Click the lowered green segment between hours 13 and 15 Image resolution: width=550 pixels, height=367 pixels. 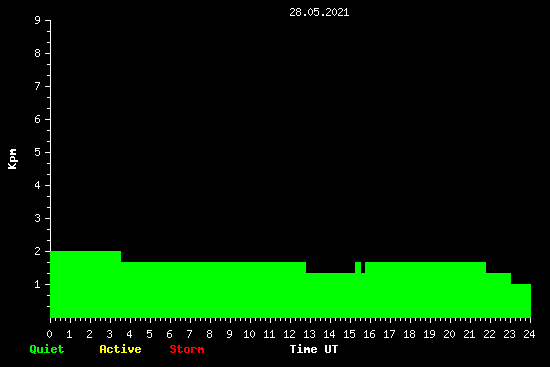(x=330, y=295)
